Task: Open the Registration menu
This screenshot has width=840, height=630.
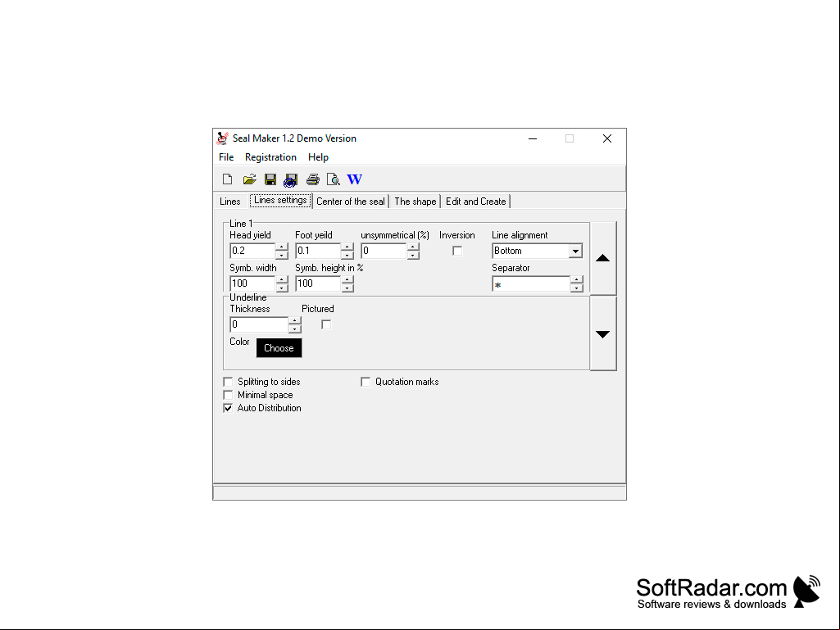Action: click(x=270, y=157)
